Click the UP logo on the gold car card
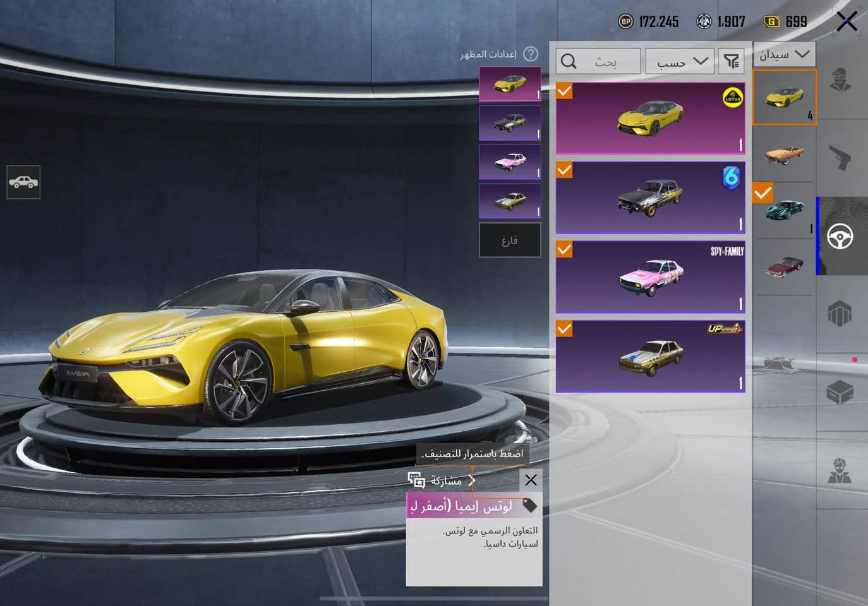The image size is (868, 606). coord(725,328)
